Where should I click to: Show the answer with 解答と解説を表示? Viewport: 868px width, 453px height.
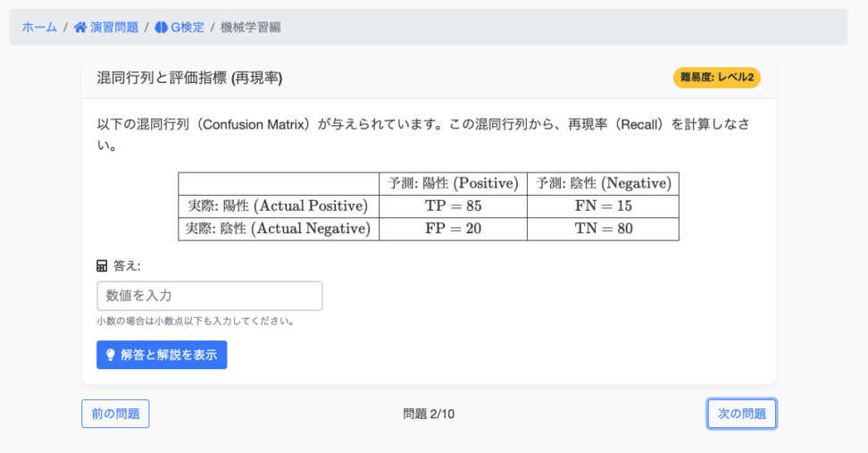162,355
